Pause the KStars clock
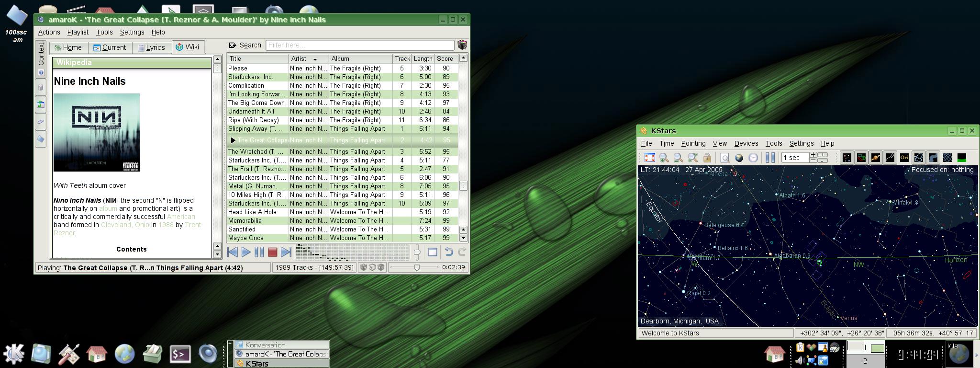980x368 pixels. coord(770,158)
